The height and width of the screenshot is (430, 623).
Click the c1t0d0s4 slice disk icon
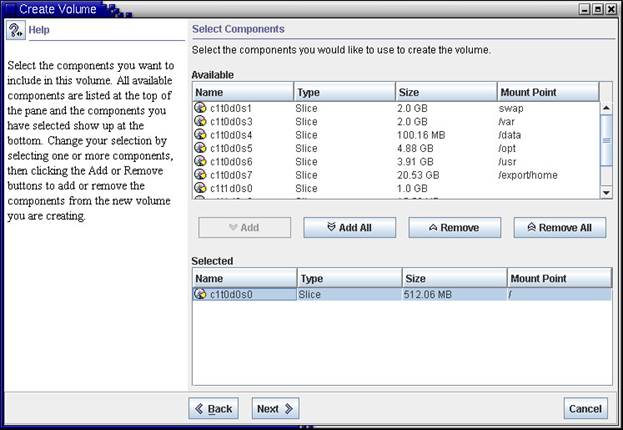coord(200,134)
